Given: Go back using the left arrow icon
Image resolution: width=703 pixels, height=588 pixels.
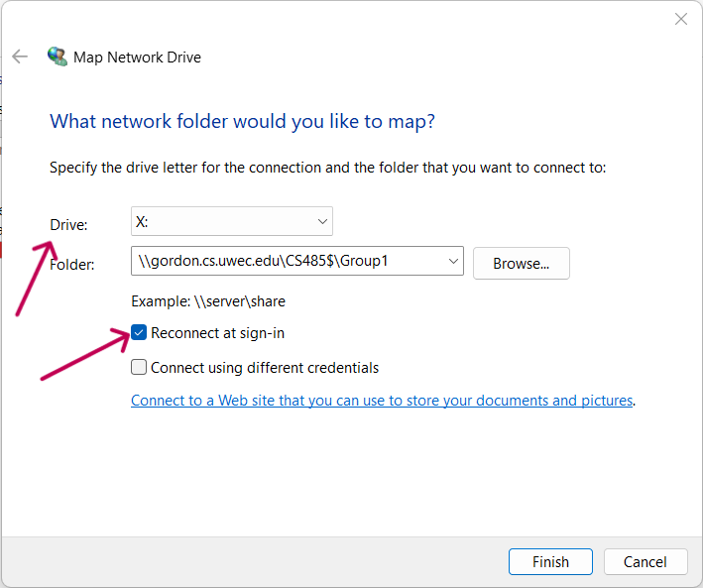Looking at the screenshot, I should [x=20, y=57].
